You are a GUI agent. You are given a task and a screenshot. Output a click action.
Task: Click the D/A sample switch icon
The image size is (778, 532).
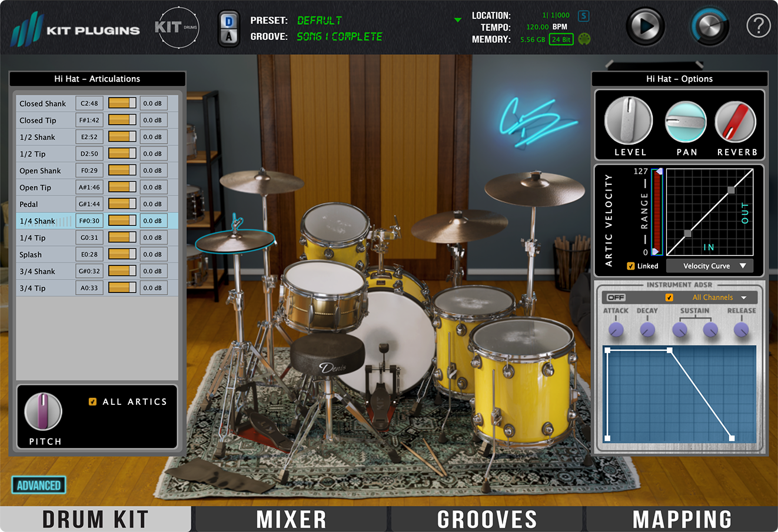[x=229, y=26]
